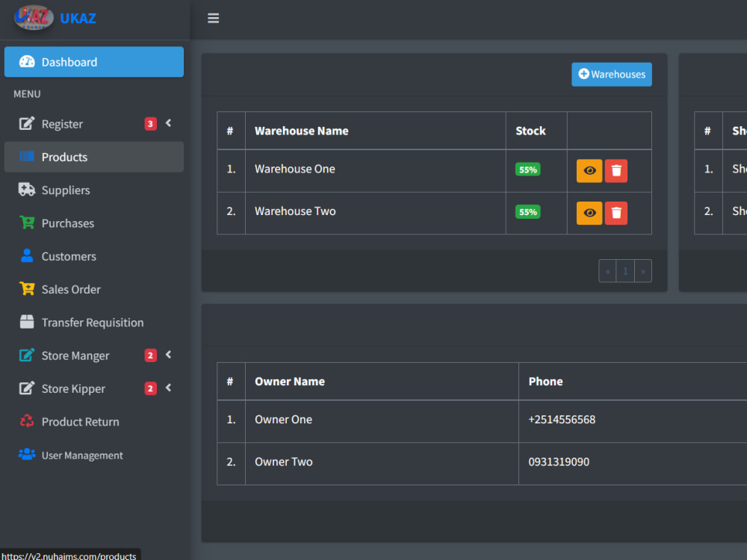This screenshot has width=747, height=560.
Task: Select warehouses page 1
Action: 625,272
